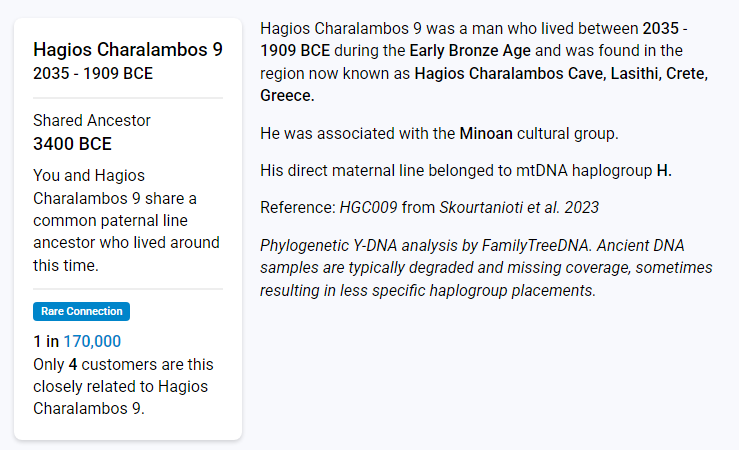Viewport: 739px width, 450px height.
Task: Click the '1 in' rarity text
Action: tap(46, 341)
